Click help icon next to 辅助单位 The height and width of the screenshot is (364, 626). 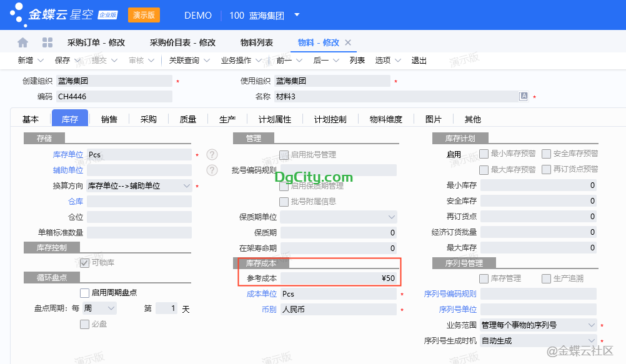pos(212,170)
